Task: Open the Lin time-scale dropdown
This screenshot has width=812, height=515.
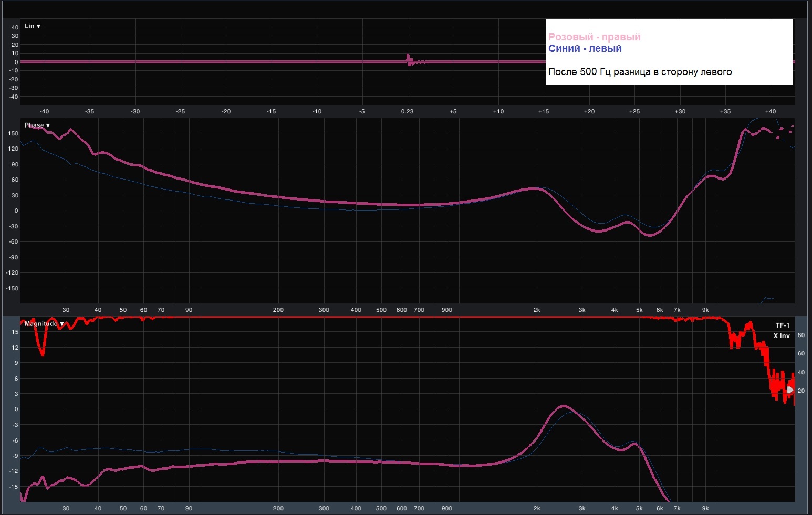Action: (x=33, y=26)
